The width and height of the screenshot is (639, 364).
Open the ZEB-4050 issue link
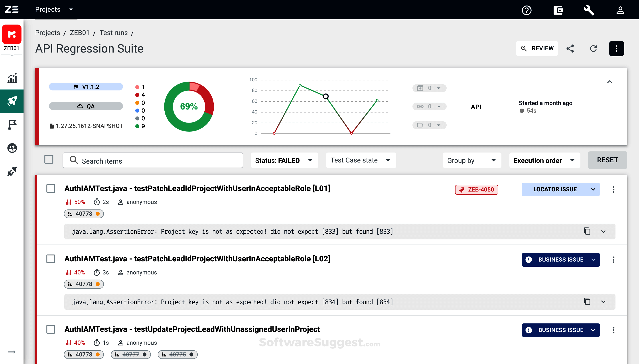click(476, 190)
